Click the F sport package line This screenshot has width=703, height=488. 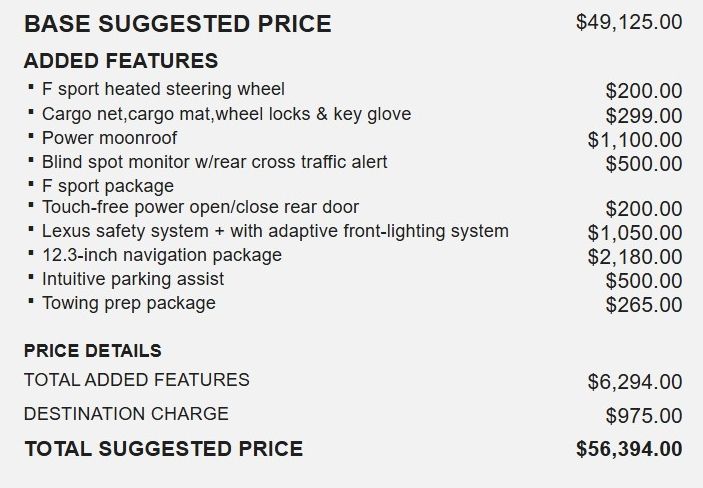[108, 186]
